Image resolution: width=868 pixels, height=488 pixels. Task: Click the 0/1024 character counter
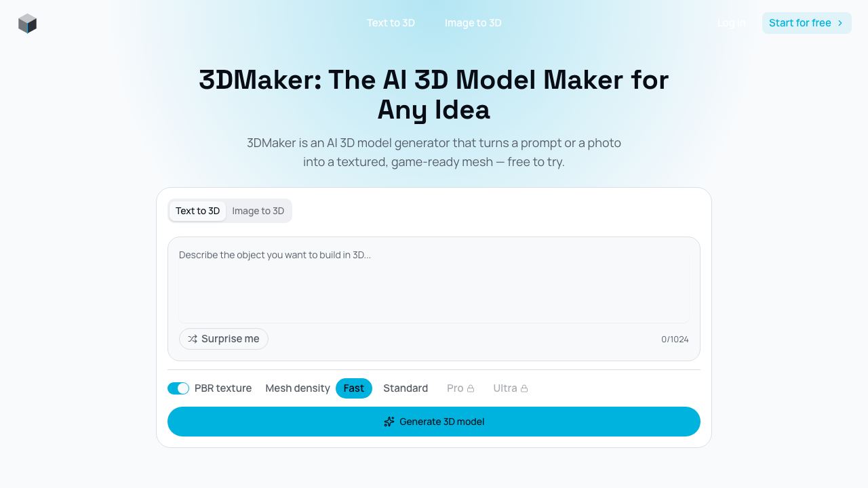(675, 340)
